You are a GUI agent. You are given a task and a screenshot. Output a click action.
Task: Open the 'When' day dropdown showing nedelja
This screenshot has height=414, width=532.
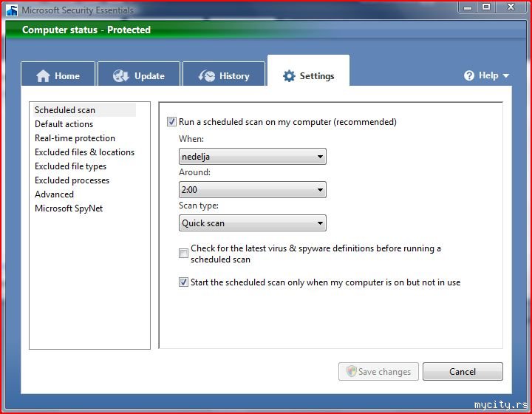pos(253,157)
